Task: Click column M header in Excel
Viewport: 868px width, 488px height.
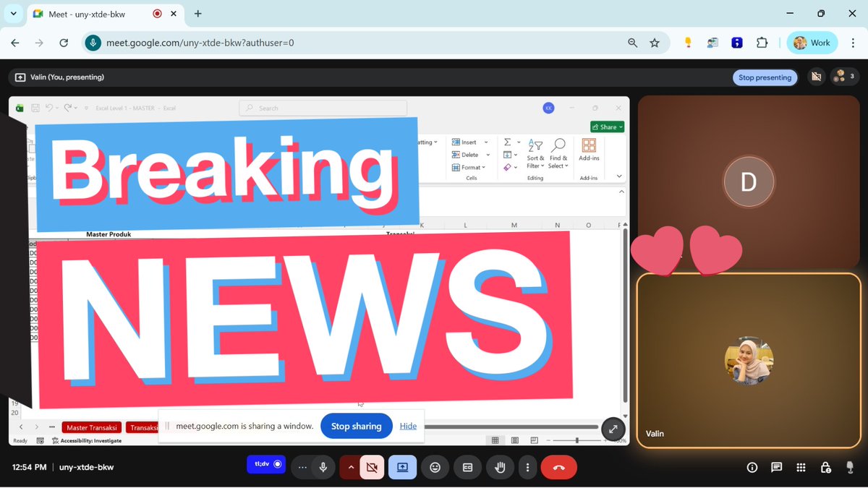Action: point(514,226)
